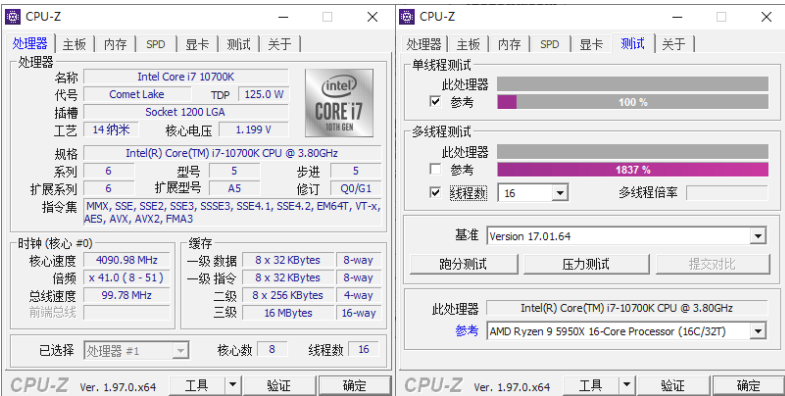Click 验证 button in left window
This screenshot has height=396, width=785.
coord(279,385)
